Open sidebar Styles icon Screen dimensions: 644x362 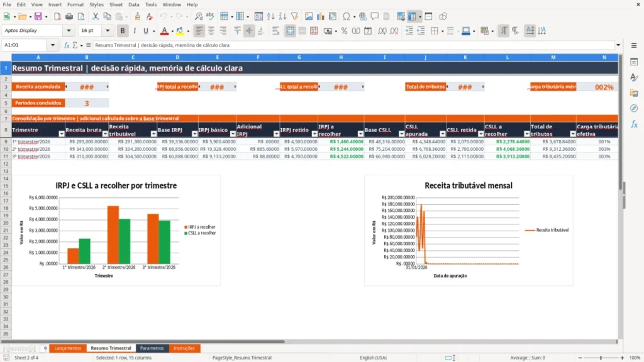(634, 77)
